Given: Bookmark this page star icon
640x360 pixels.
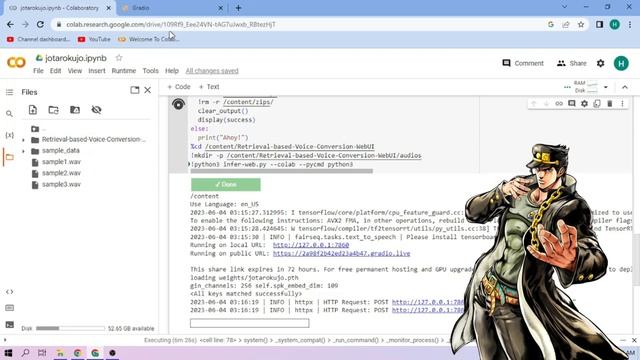Looking at the screenshot, I should click(x=581, y=24).
